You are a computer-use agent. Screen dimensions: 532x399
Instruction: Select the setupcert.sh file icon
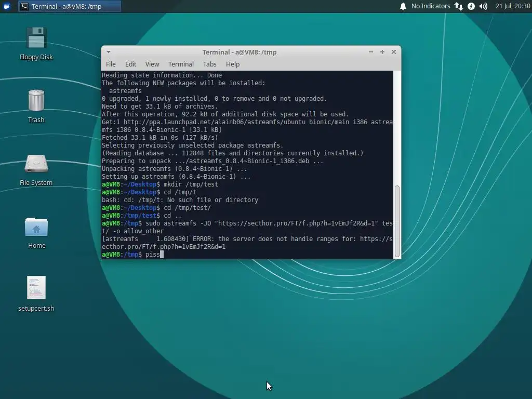coord(36,294)
